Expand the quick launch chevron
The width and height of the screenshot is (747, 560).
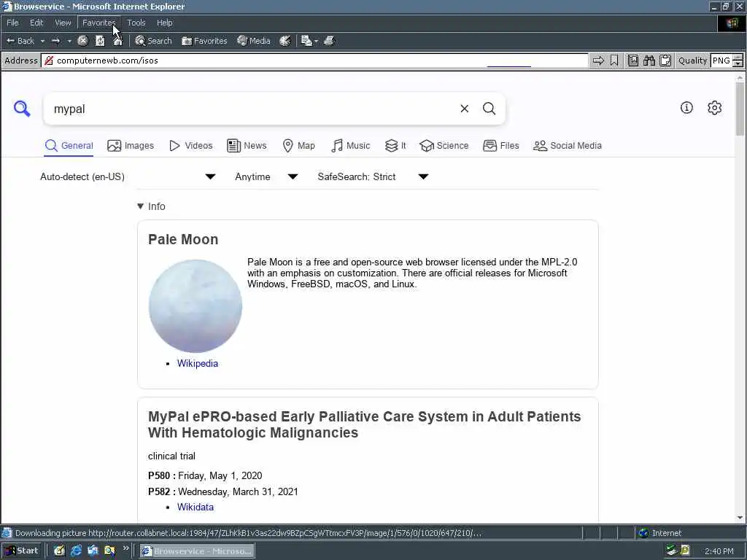[125, 548]
